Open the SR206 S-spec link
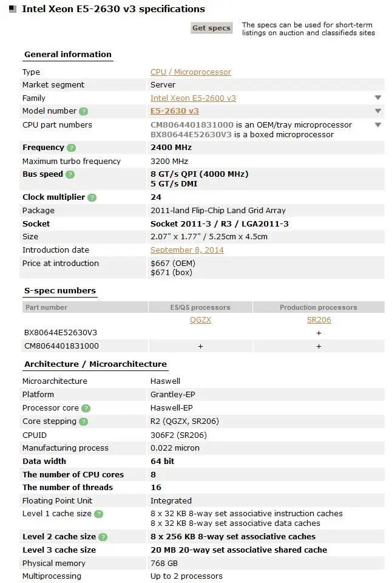Screen dimensions: 392x583 [x=319, y=320]
